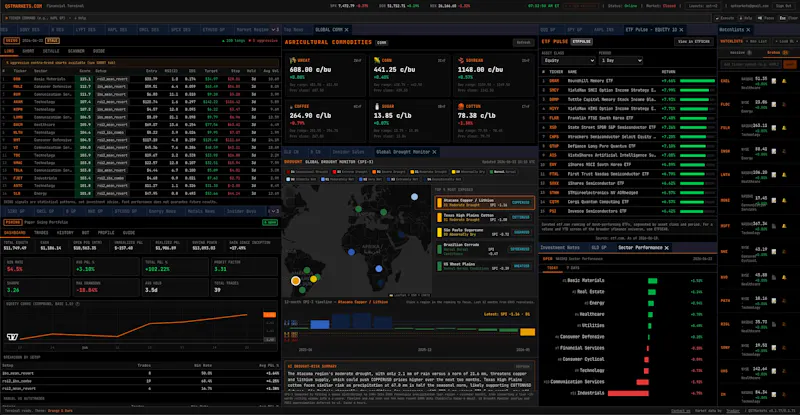Select the US Wheat Plains exposure card
This screenshot has height=415, width=800.
tap(484, 266)
